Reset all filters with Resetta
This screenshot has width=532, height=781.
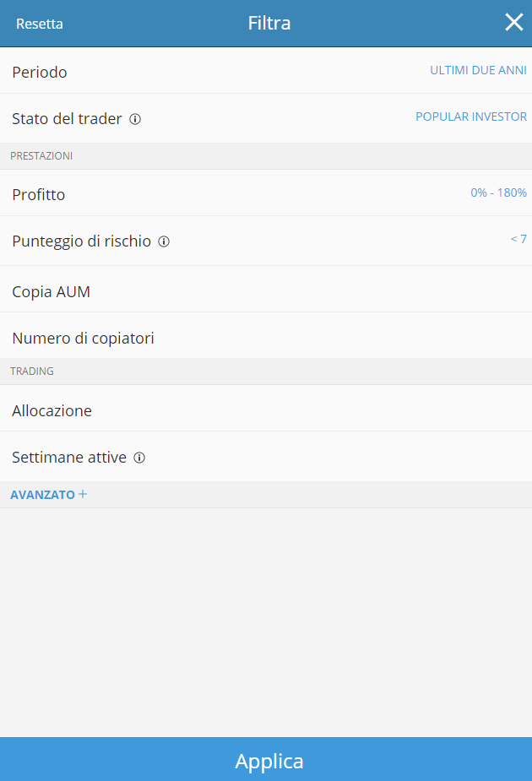[x=40, y=24]
